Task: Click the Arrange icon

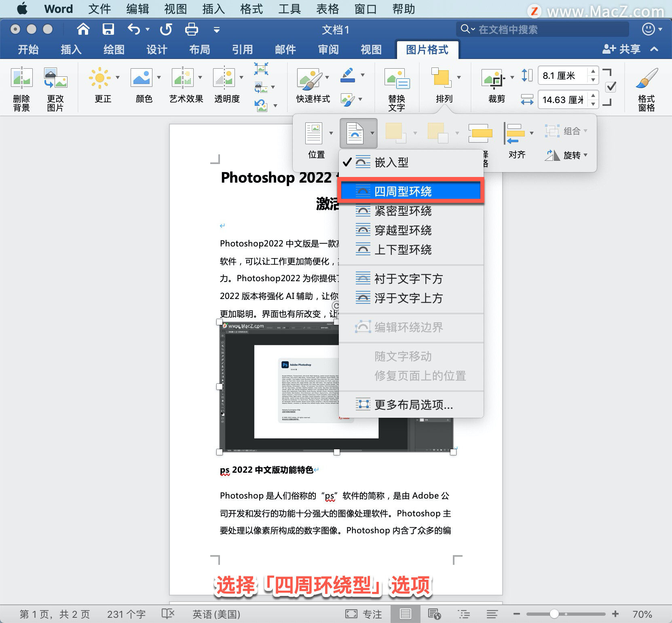Action: tap(441, 77)
